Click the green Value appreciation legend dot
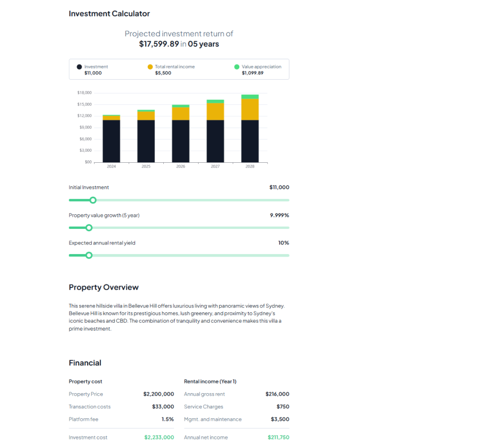The image size is (504, 440). coord(237,67)
